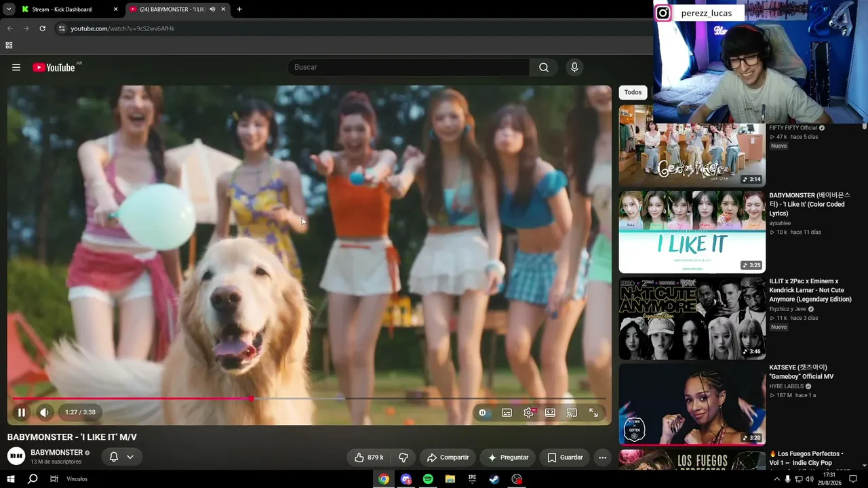Switch to theater mode
868x488 pixels.
pyautogui.click(x=550, y=412)
